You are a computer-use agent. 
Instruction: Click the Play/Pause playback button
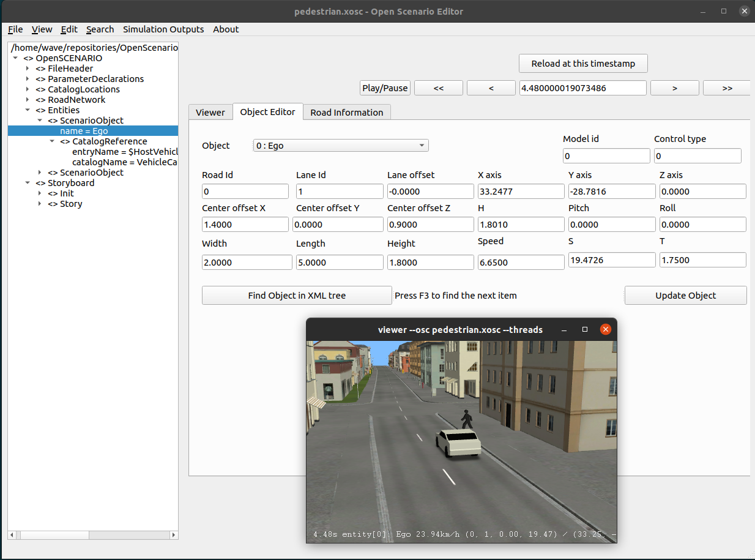(385, 88)
